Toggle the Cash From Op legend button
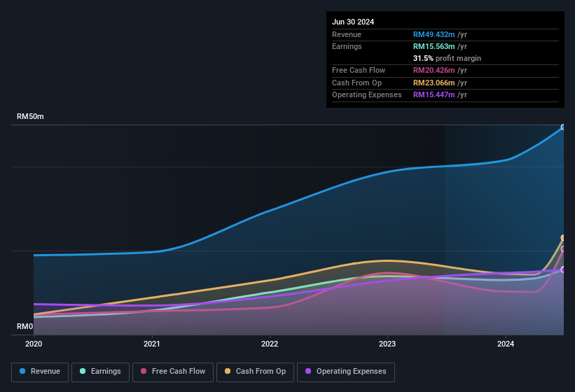The image size is (575, 392). [x=255, y=372]
